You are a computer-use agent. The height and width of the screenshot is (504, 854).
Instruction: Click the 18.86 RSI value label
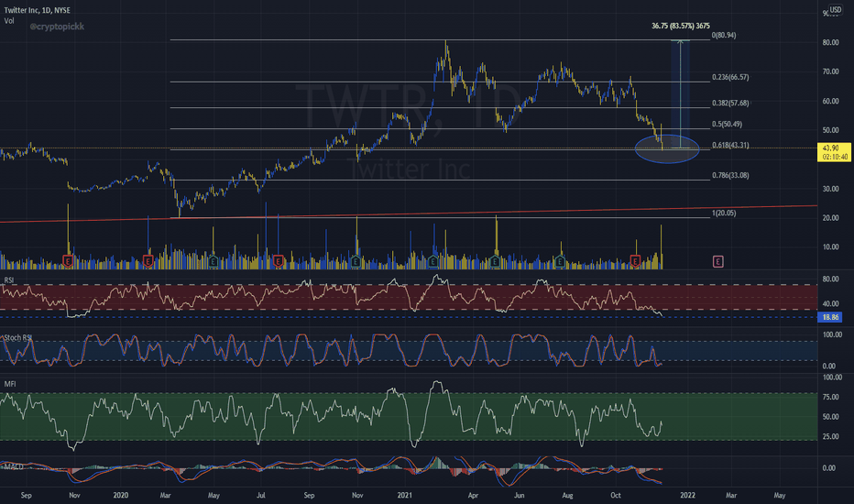tap(830, 317)
